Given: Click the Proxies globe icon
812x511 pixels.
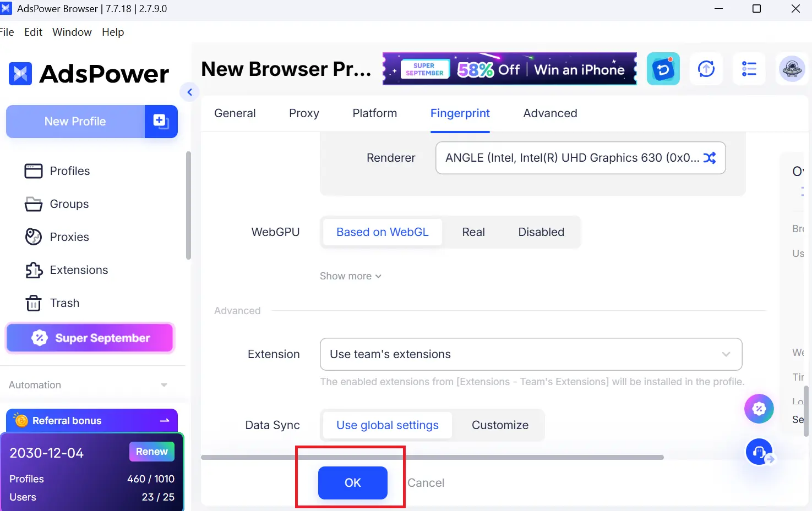Looking at the screenshot, I should pos(34,237).
